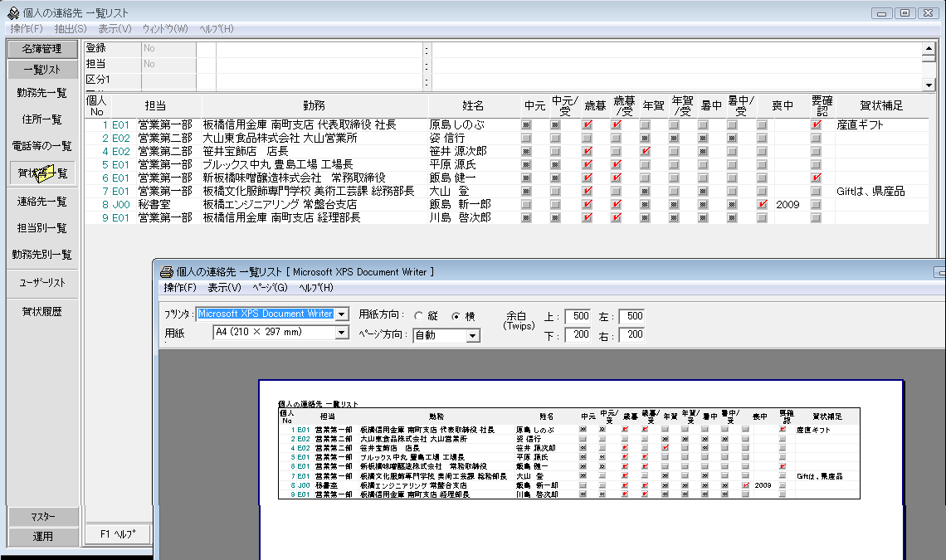This screenshot has width=946, height=560.
Task: Click the 2009 喪中 year cell
Action: coord(788,205)
